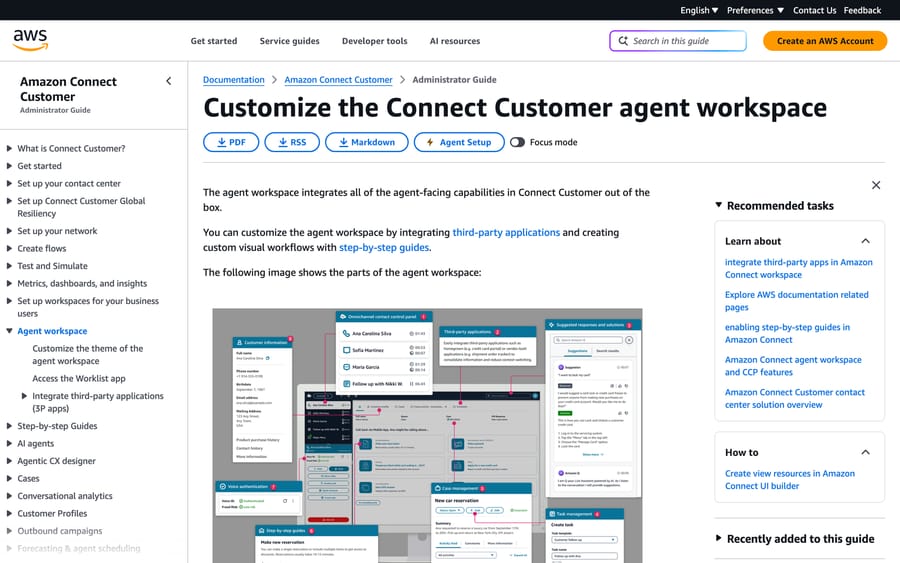The image size is (900, 563).
Task: Open the step-by-step guides link
Action: coord(384,247)
